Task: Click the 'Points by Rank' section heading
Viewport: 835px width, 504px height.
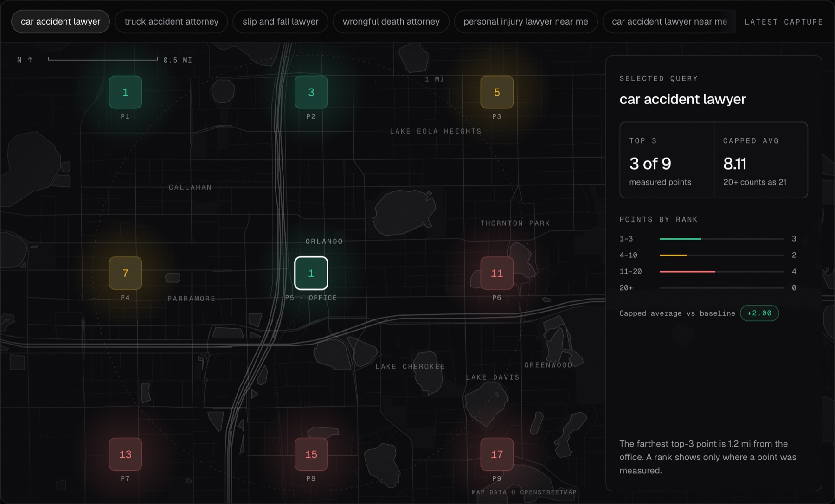Action: tap(659, 219)
